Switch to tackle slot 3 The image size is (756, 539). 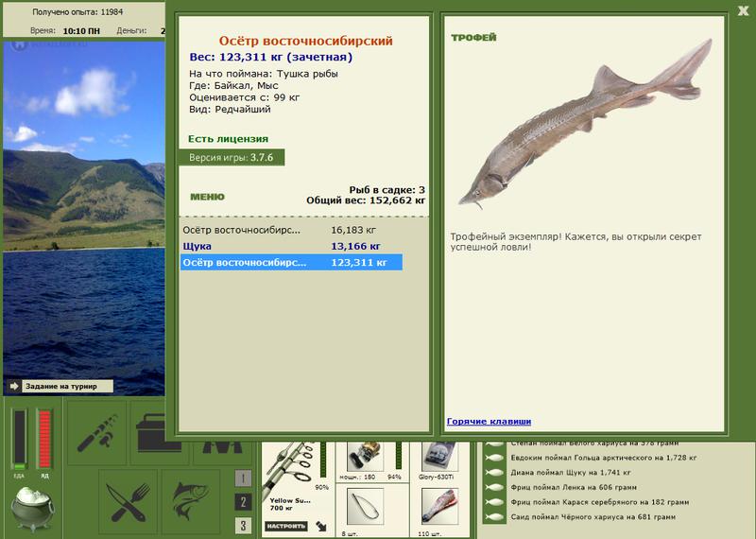243,526
